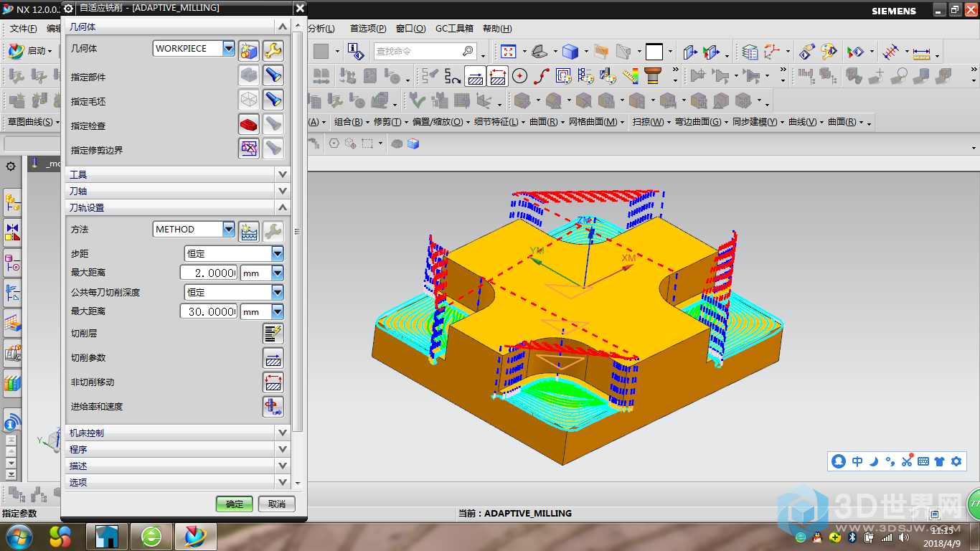Screen dimensions: 980x551
Task: Click the Fit view icon in toolbar
Action: pyautogui.click(x=509, y=52)
